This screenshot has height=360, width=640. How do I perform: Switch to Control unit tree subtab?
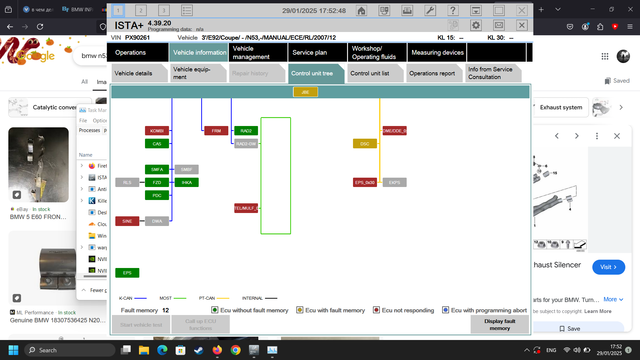(316, 73)
